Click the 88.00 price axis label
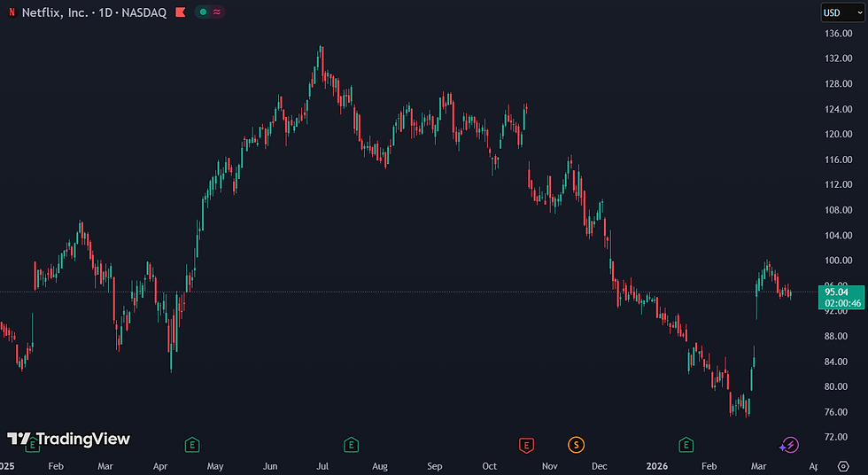The width and height of the screenshot is (868, 475). tap(836, 336)
